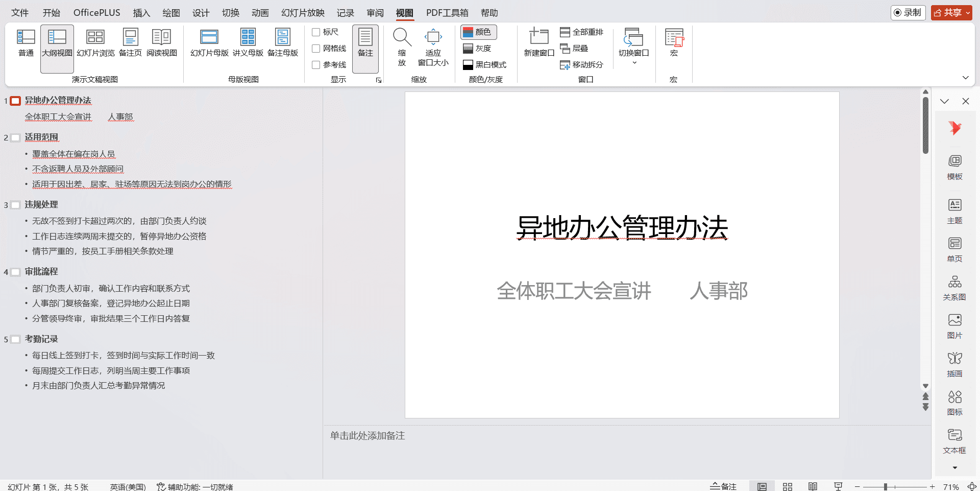Screen dimensions: 980x491
Task: Collapse OfficePLUS side panel chevron
Action: (x=944, y=101)
